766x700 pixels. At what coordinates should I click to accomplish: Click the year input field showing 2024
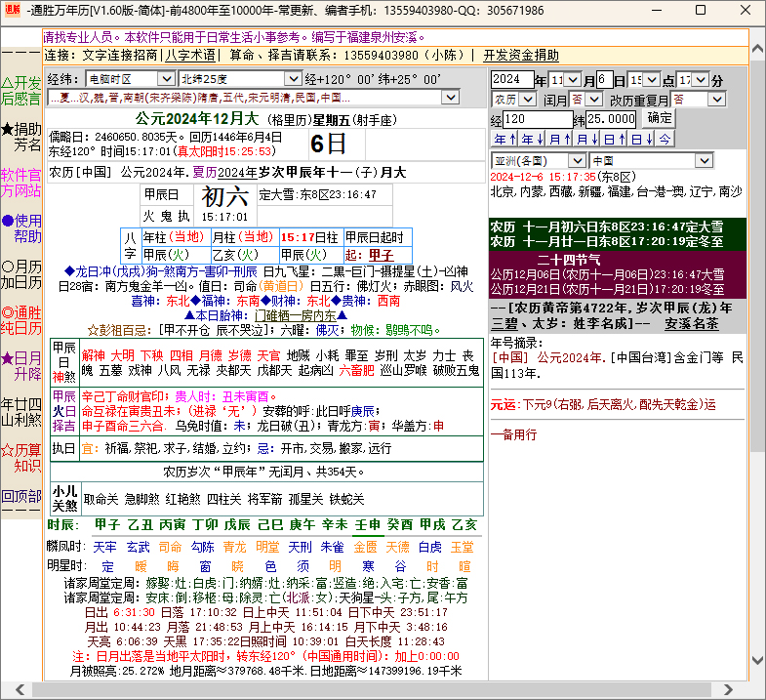click(x=511, y=79)
